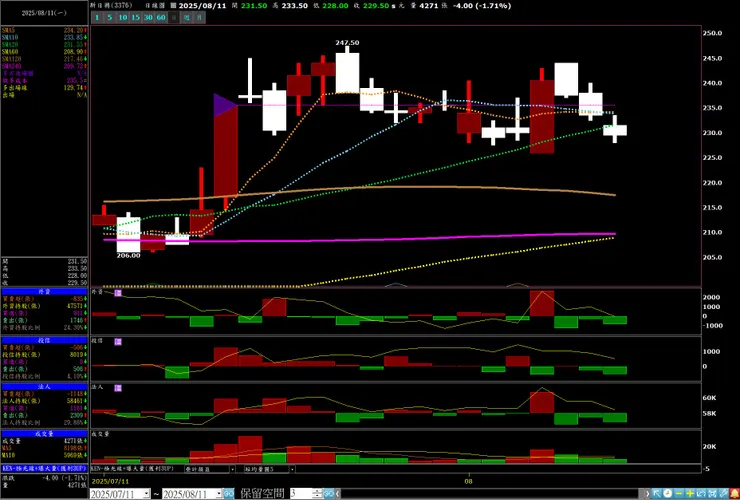Click the fit-to-screen expand icon
Image resolution: width=740 pixels, height=500 pixels.
712,493
